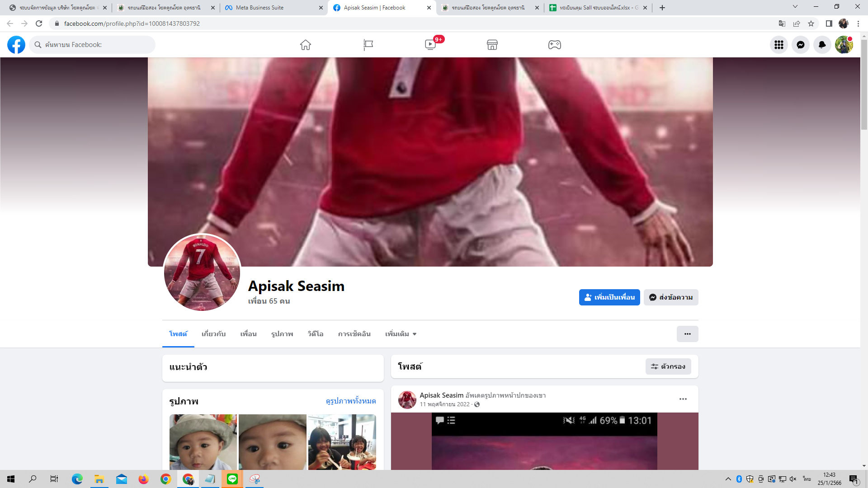Screen dimensions: 868x488
Task: Switch to the เกี่ยวกับ tab
Action: 213,334
